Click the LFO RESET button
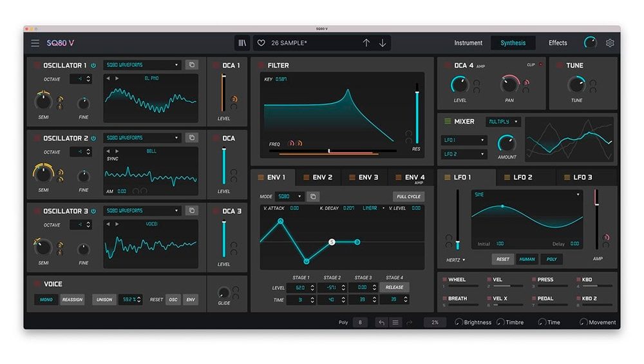This screenshot has width=644, height=364. tap(502, 259)
